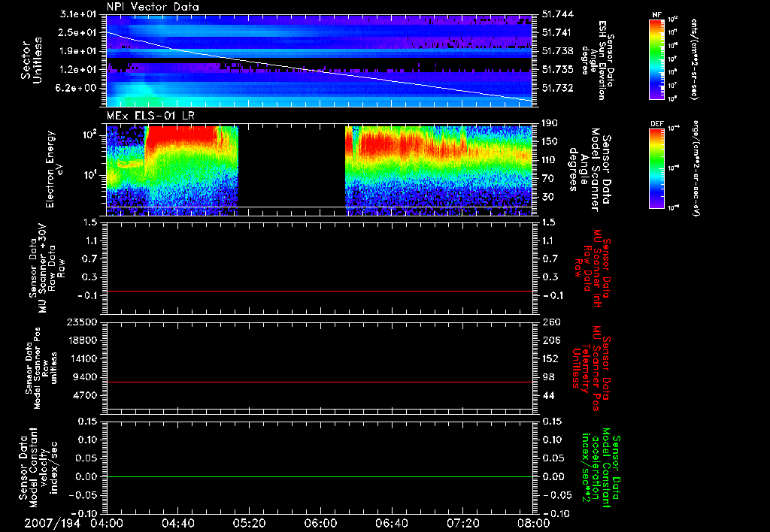Click the 4700 scanner position tick label
Image resolution: width=770 pixels, height=532 pixels.
click(84, 395)
